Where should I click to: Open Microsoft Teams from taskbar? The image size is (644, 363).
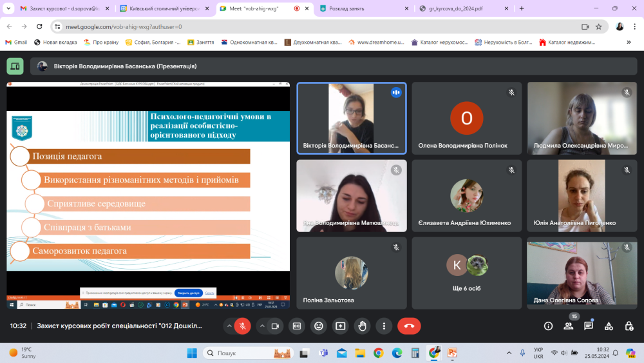(323, 353)
